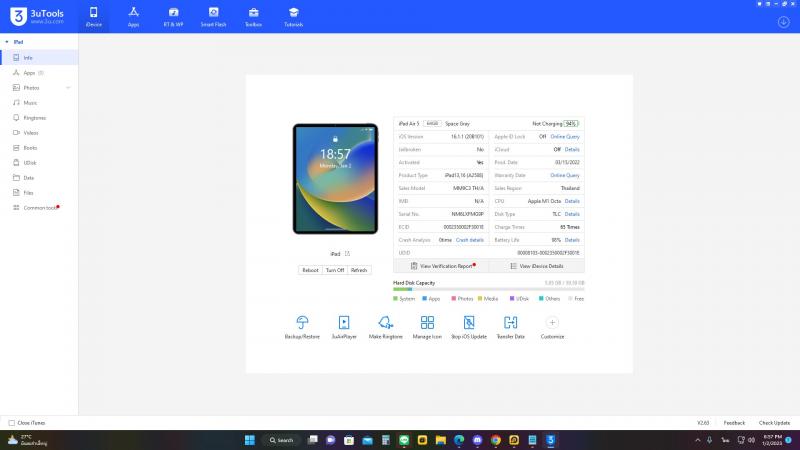Click taskbar Search box

click(x=282, y=440)
